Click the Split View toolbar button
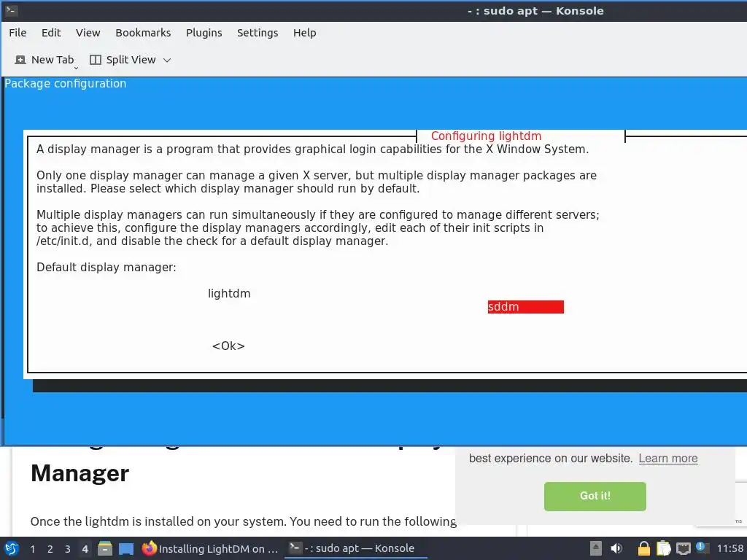The image size is (747, 560). [x=123, y=60]
